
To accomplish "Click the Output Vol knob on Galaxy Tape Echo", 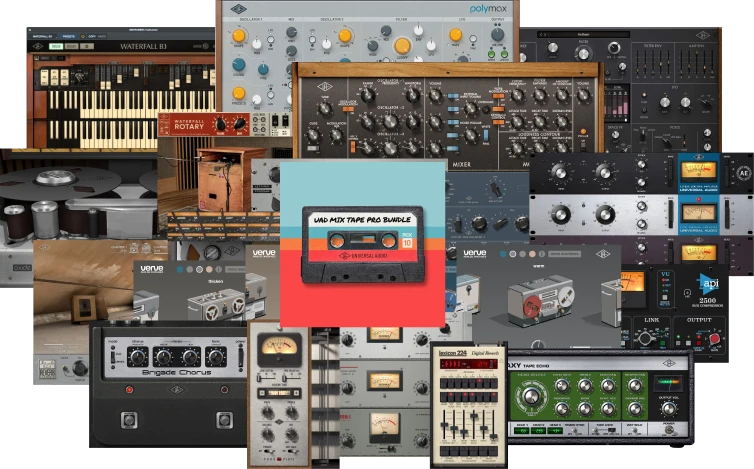I will [668, 409].
